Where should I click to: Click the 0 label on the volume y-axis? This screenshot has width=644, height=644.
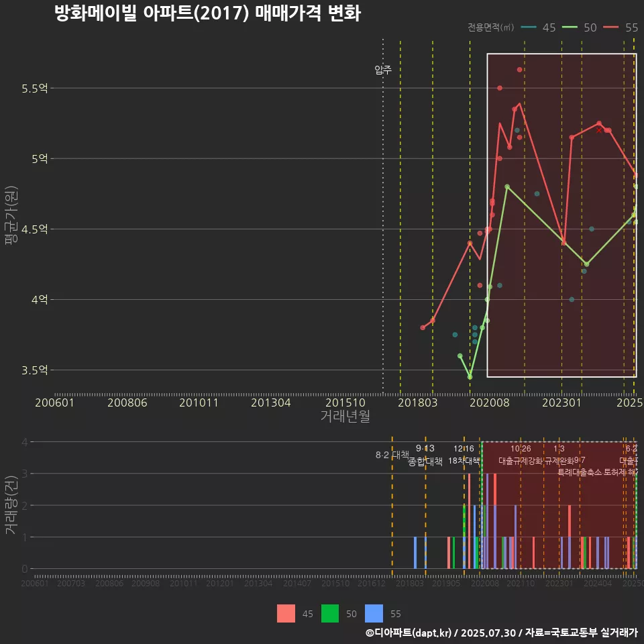coord(25,570)
